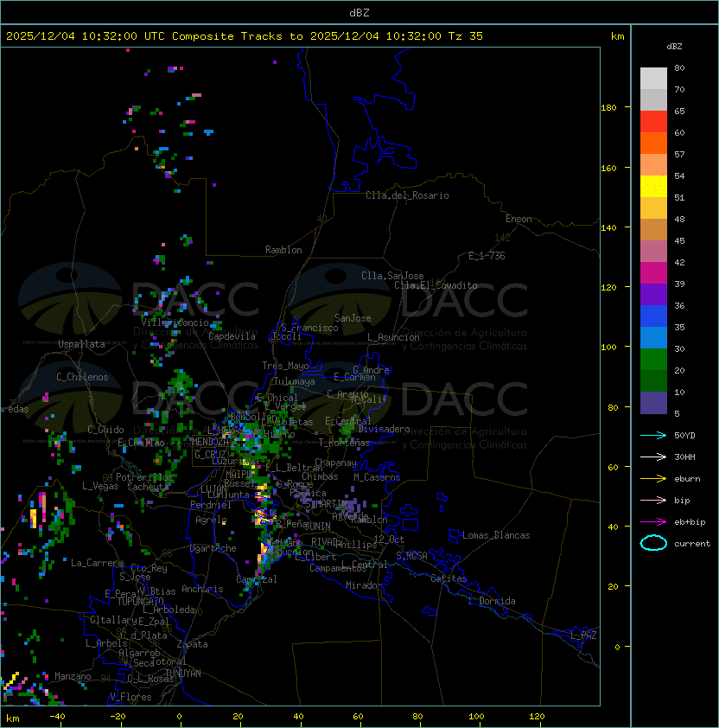Click the C_Chilenos map label
The width and height of the screenshot is (719, 728).
(82, 378)
